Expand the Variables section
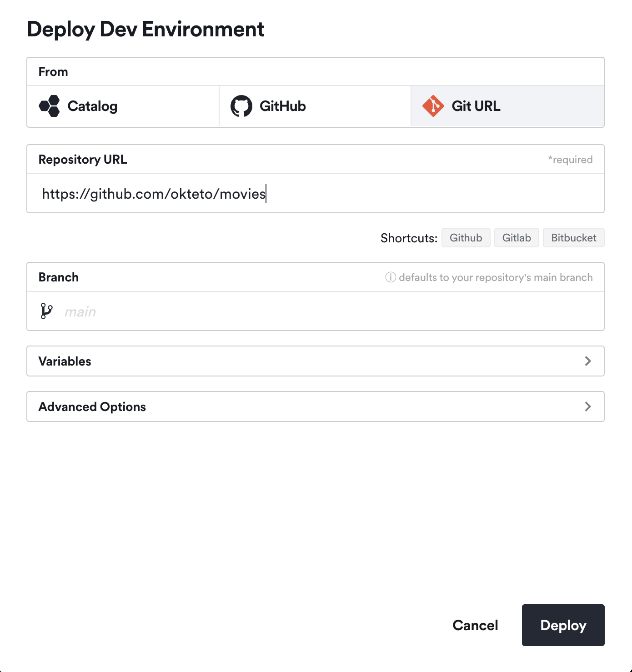Image resolution: width=632 pixels, height=672 pixels. [x=316, y=361]
